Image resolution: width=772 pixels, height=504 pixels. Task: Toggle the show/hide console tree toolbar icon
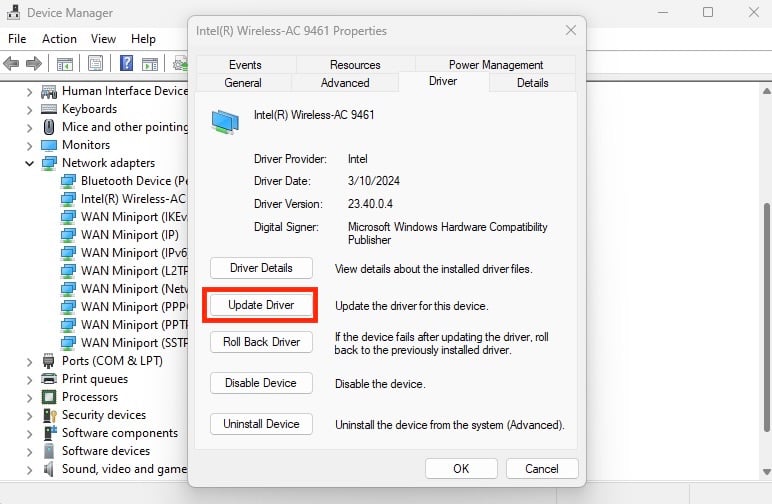click(x=65, y=63)
